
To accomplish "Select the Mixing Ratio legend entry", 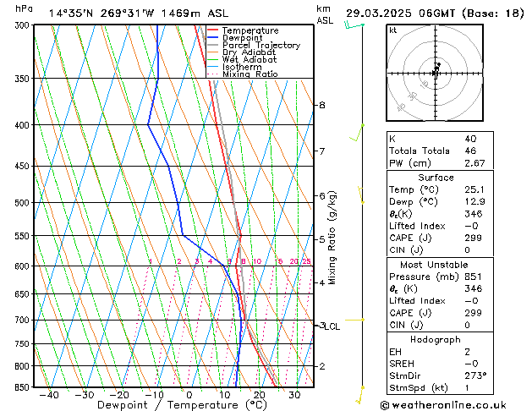I will click(x=250, y=74).
